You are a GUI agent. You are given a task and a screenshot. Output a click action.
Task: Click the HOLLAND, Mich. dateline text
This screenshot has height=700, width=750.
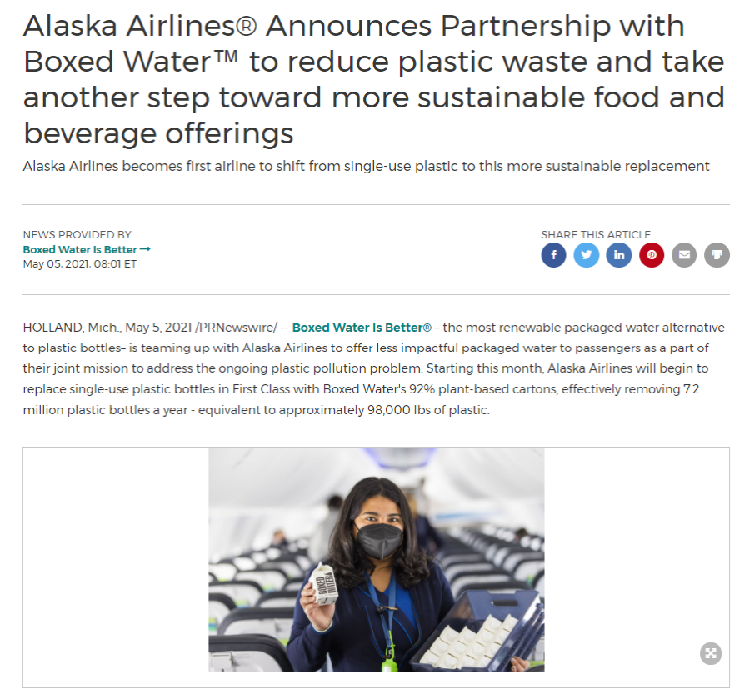72,327
